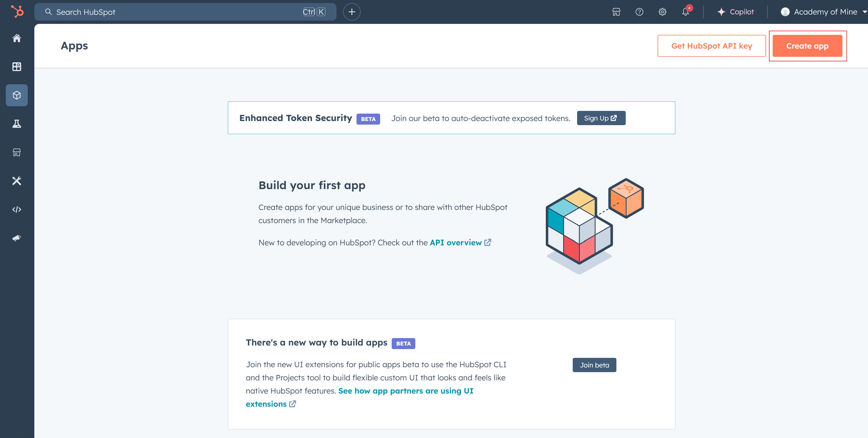
Task: Select the Apps cube sidebar icon
Action: click(x=16, y=95)
